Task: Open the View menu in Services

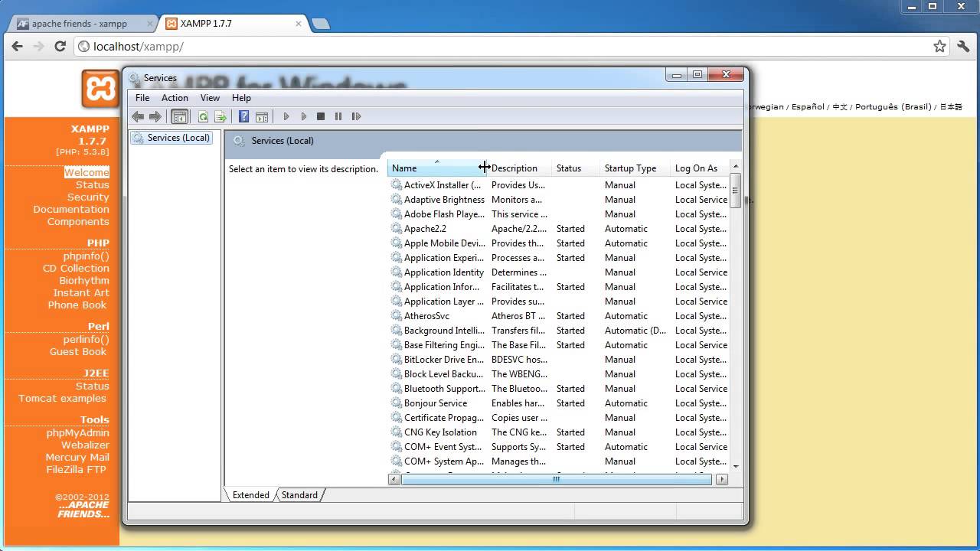Action: [210, 98]
